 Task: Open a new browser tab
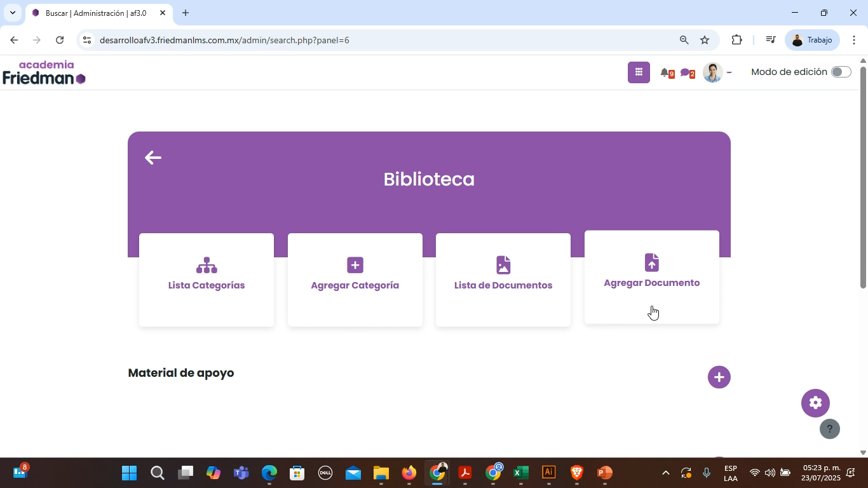[x=186, y=13]
